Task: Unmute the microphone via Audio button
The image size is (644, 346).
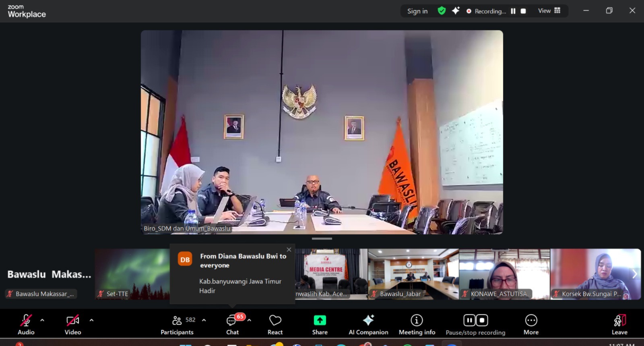Action: pyautogui.click(x=26, y=325)
